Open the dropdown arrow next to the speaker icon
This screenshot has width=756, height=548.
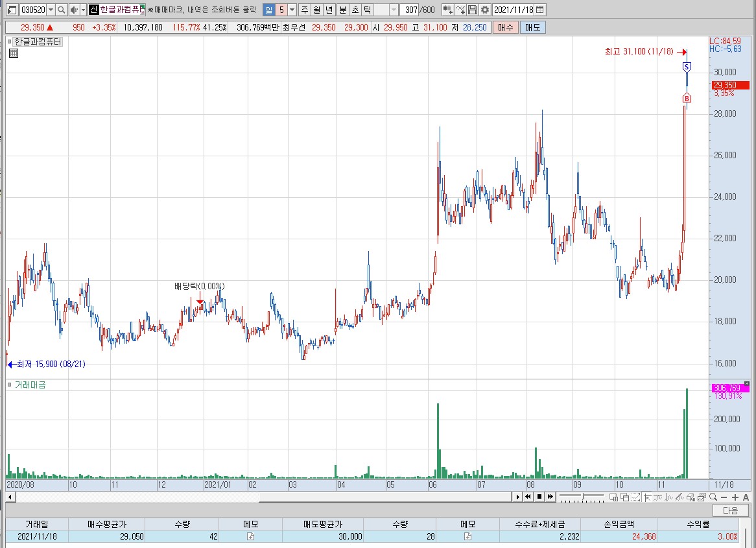click(x=83, y=10)
